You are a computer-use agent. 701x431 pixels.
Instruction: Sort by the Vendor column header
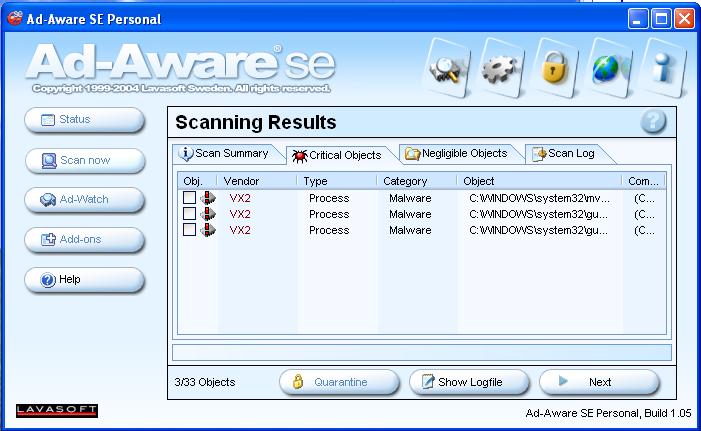coord(258,181)
